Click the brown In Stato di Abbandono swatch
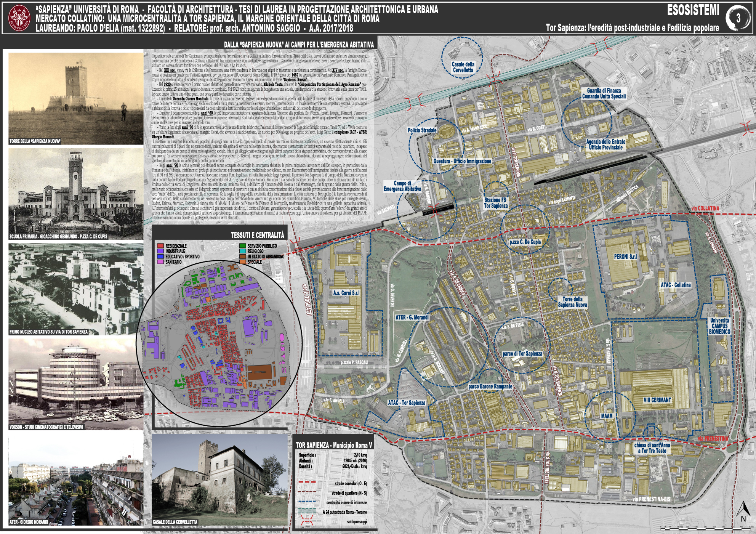756x534 pixels. pyautogui.click(x=242, y=257)
